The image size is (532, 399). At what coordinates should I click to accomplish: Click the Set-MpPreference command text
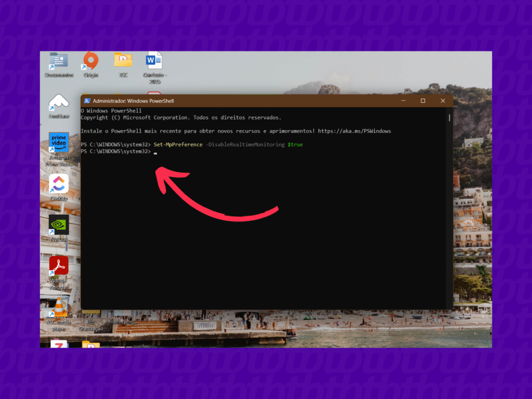point(178,145)
